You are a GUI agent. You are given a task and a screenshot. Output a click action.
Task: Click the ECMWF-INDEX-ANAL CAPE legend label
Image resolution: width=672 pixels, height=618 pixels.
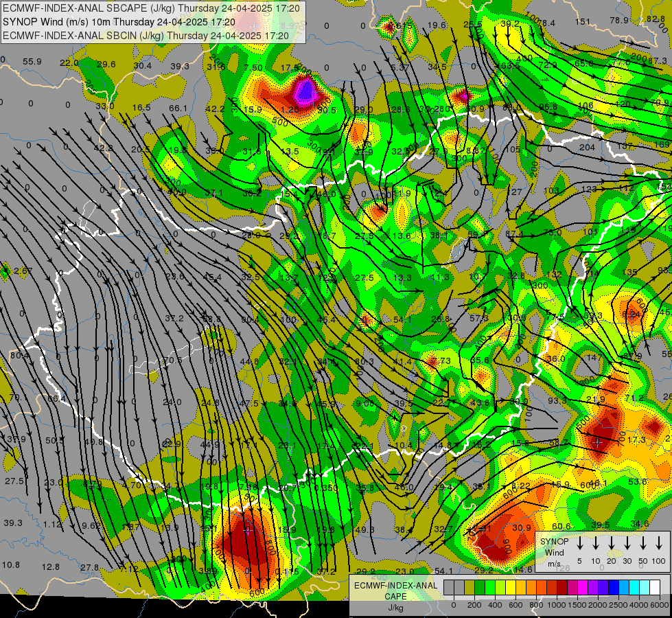(x=395, y=591)
